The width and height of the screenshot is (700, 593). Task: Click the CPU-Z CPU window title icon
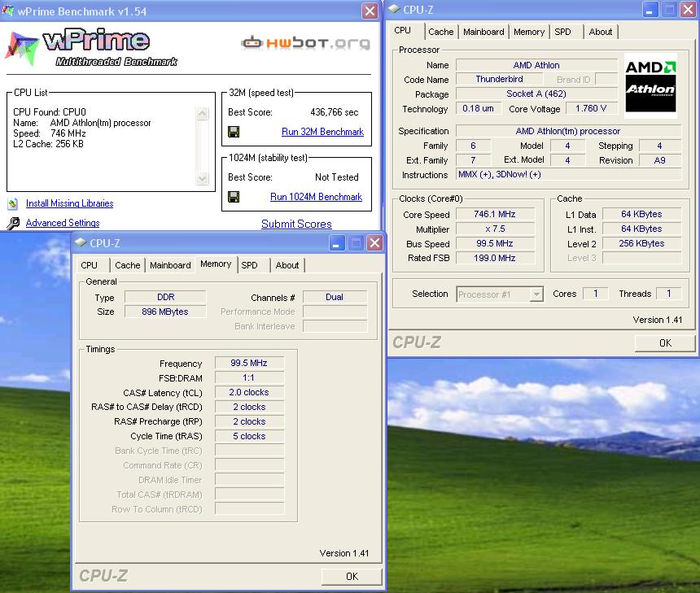point(394,9)
